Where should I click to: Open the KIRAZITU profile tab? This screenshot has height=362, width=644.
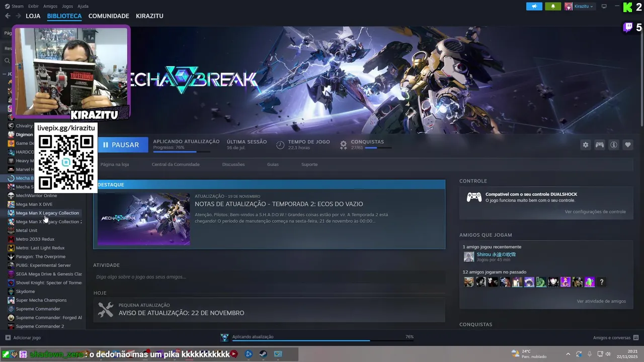(x=149, y=16)
